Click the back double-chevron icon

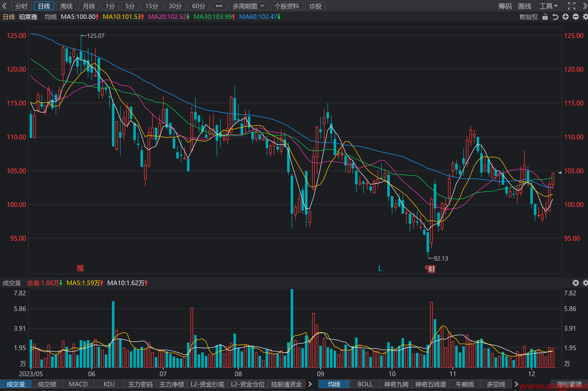click(x=4, y=6)
